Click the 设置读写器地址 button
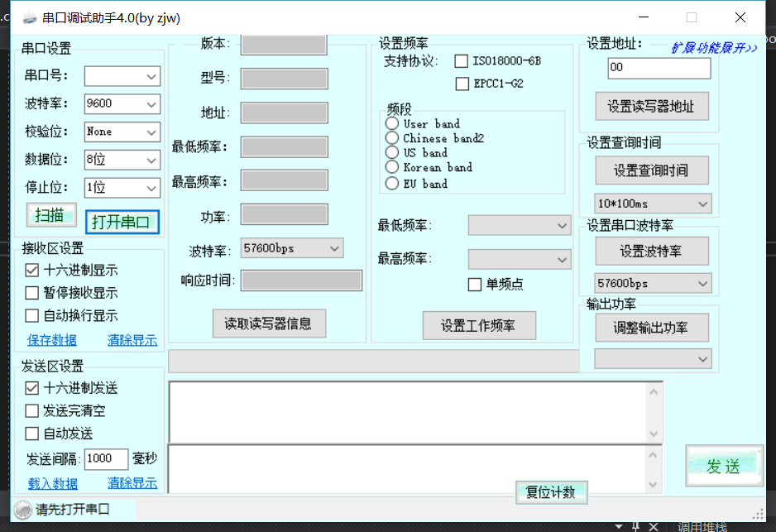The width and height of the screenshot is (776, 532). click(652, 107)
